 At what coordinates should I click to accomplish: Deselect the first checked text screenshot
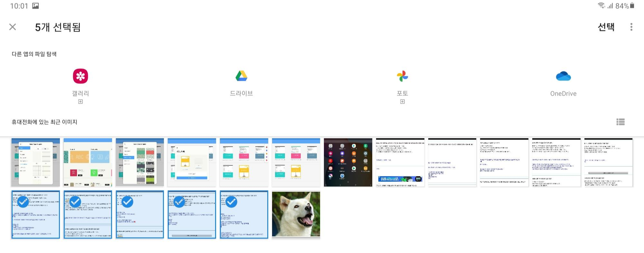(x=35, y=214)
